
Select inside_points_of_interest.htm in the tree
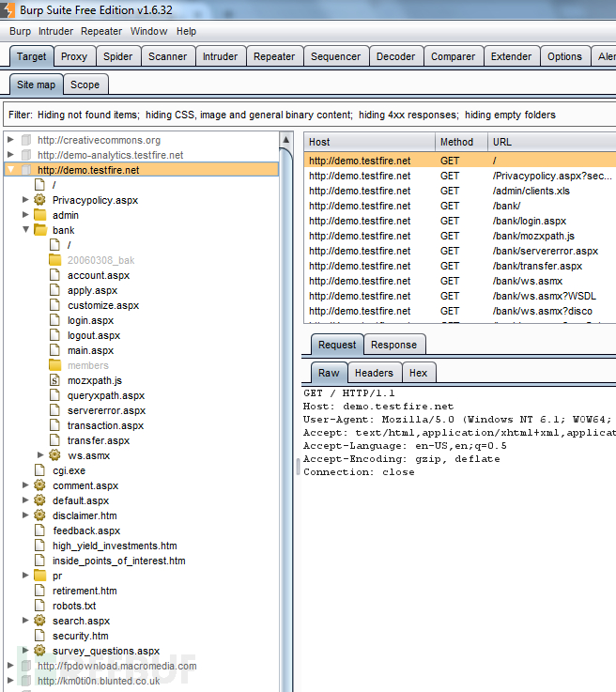point(119,561)
